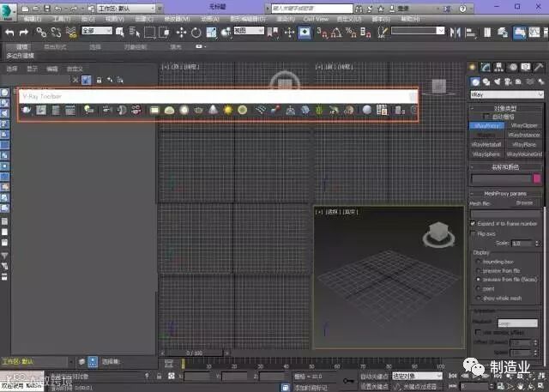This screenshot has height=392, width=549.
Task: Toggle the AutoGrid checkbox under Object Type
Action: 486,116
